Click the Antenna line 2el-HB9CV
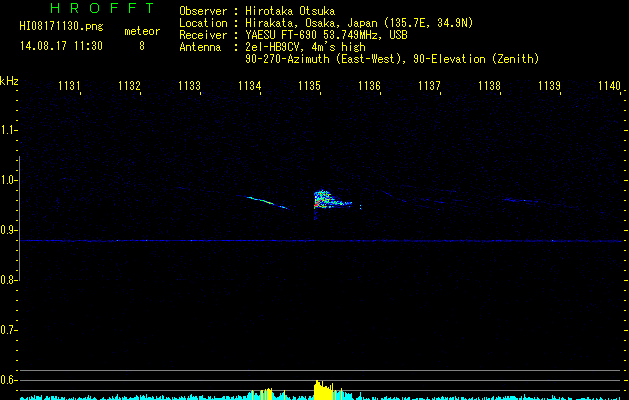629x400 pixels. [272, 47]
